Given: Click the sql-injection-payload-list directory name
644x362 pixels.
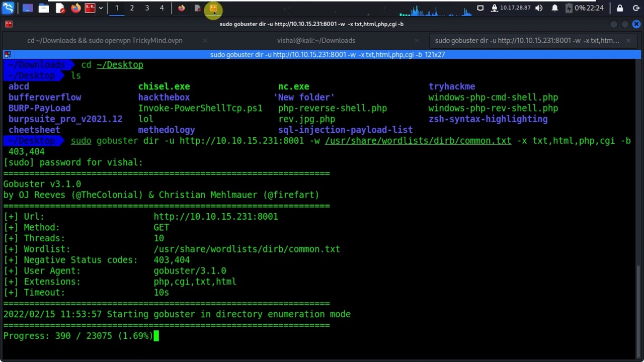Looking at the screenshot, I should [x=346, y=130].
